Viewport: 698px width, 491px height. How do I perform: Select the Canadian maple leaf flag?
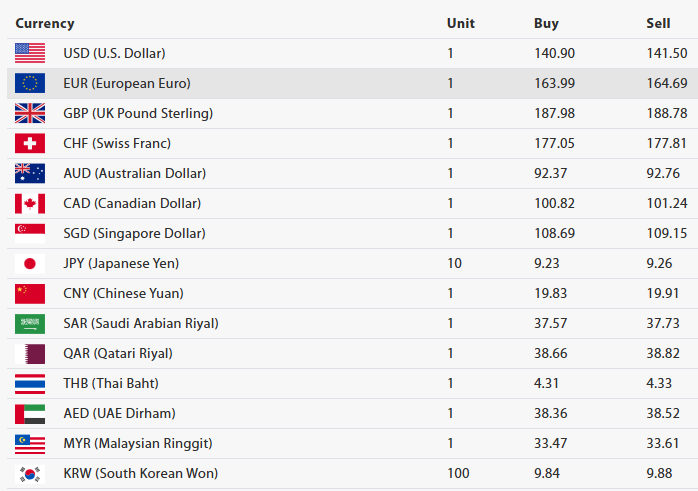click(30, 203)
